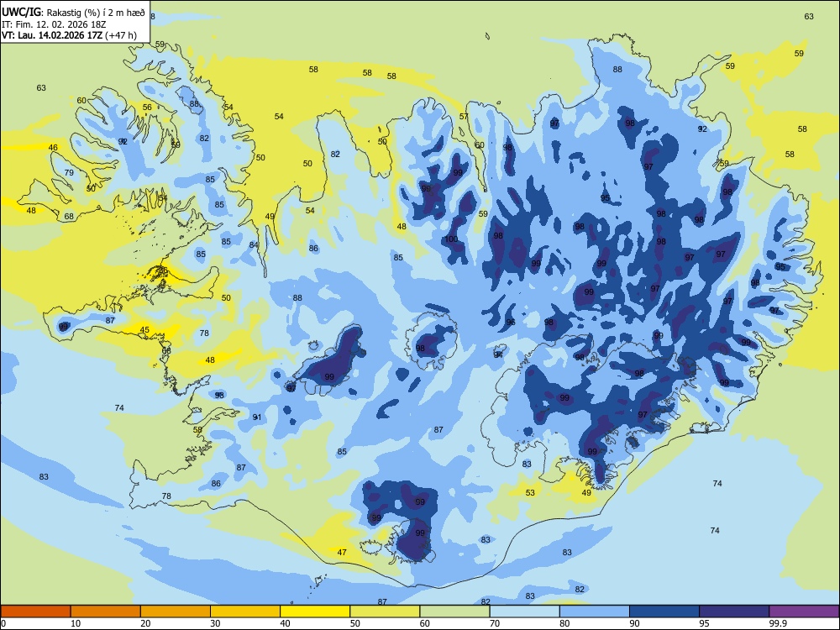The height and width of the screenshot is (630, 840).
Task: Click the '0' legend tick label
Action: click(x=3, y=623)
